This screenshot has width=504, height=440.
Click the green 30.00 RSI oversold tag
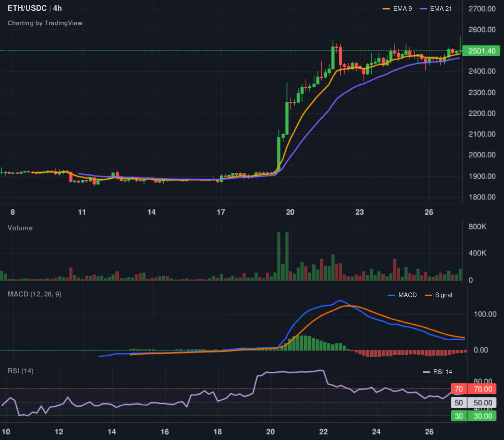tap(482, 416)
